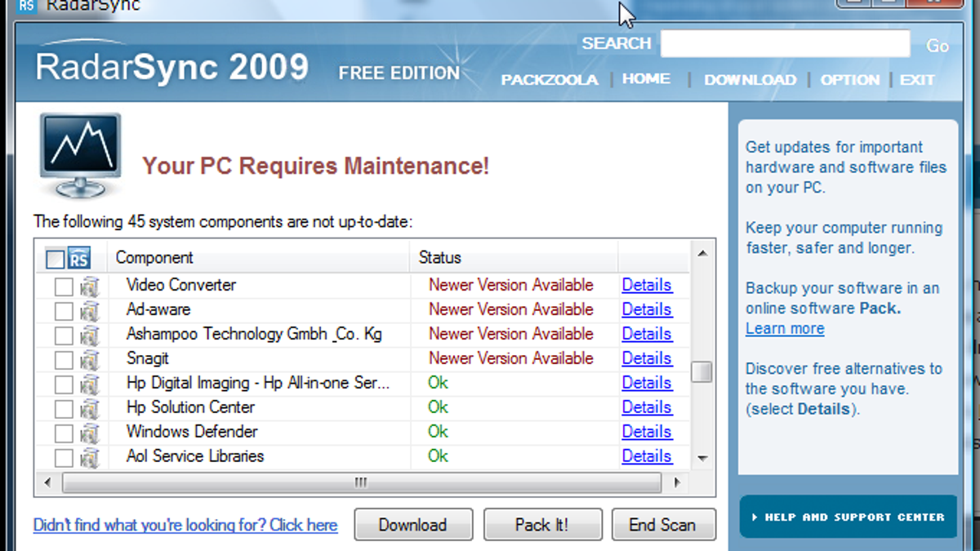
Task: Click the Ad-aware component icon
Action: tap(89, 311)
